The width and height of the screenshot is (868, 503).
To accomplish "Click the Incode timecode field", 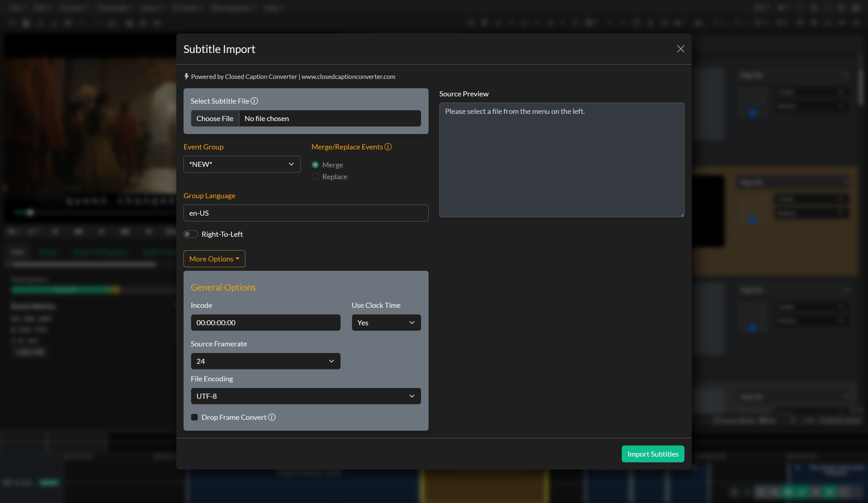I will coord(266,323).
